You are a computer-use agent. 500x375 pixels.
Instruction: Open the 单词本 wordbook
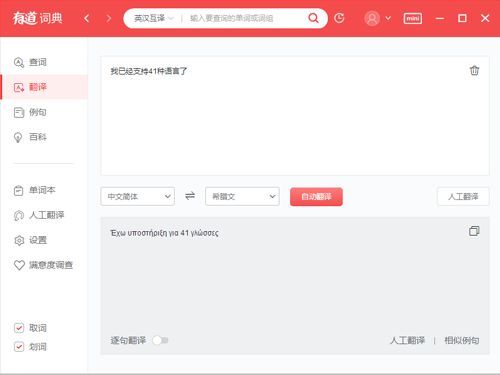44,190
